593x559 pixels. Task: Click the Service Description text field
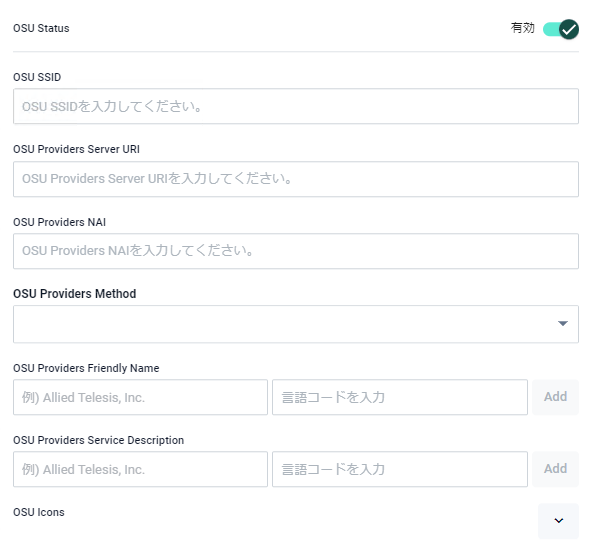pyautogui.click(x=140, y=469)
